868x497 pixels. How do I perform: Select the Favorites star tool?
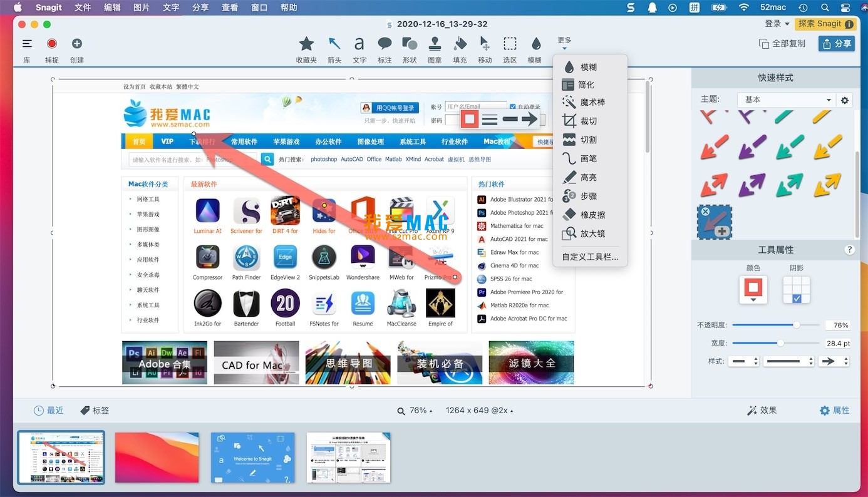point(306,44)
